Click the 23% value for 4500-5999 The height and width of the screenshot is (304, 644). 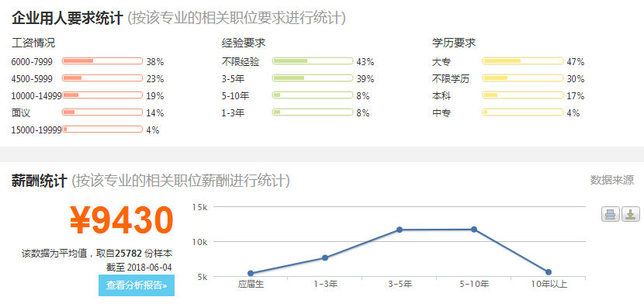pos(155,79)
